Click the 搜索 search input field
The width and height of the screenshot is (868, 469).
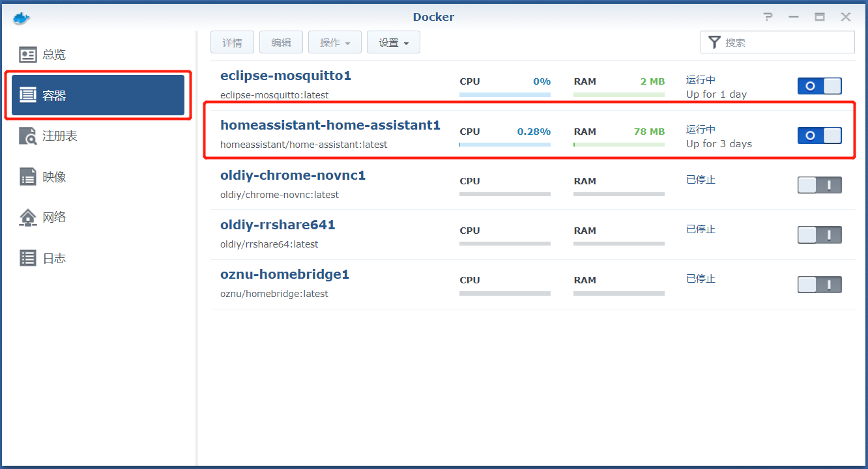777,42
